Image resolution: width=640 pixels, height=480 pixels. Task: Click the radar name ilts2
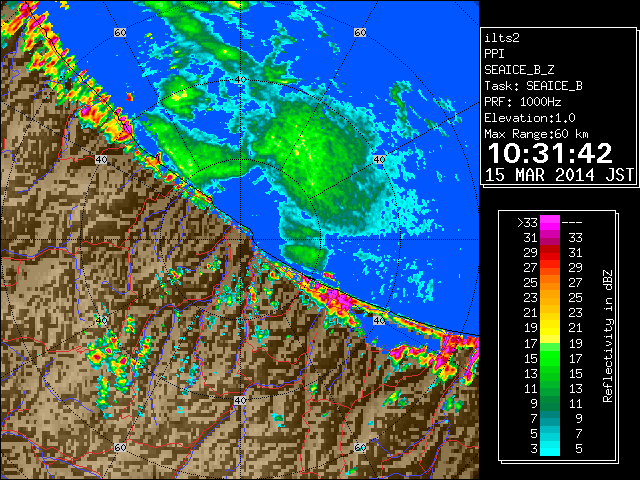tap(502, 38)
